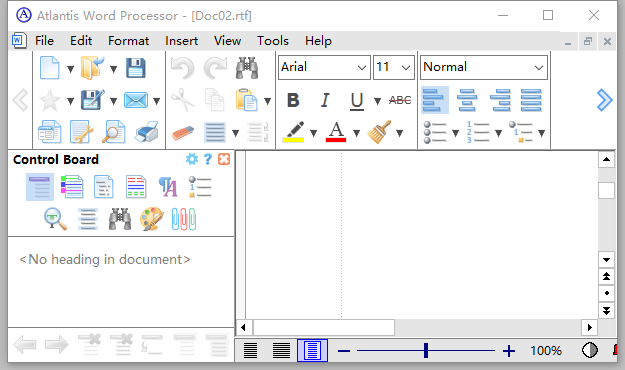The image size is (625, 370).
Task: Open the Control Board sections panel icon
Action: click(136, 187)
